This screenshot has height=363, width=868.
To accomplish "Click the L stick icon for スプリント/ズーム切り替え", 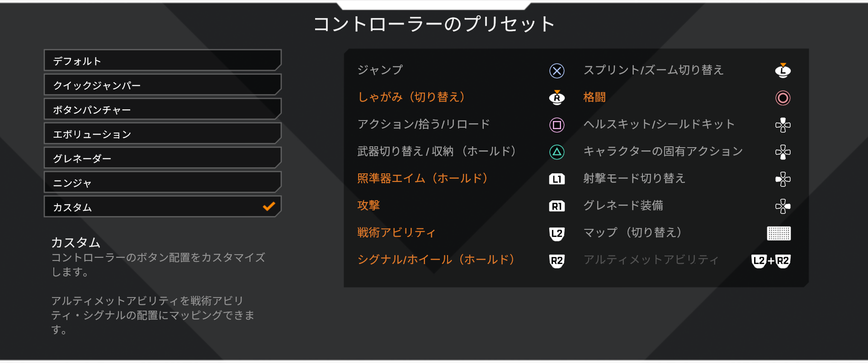I will coord(783,70).
